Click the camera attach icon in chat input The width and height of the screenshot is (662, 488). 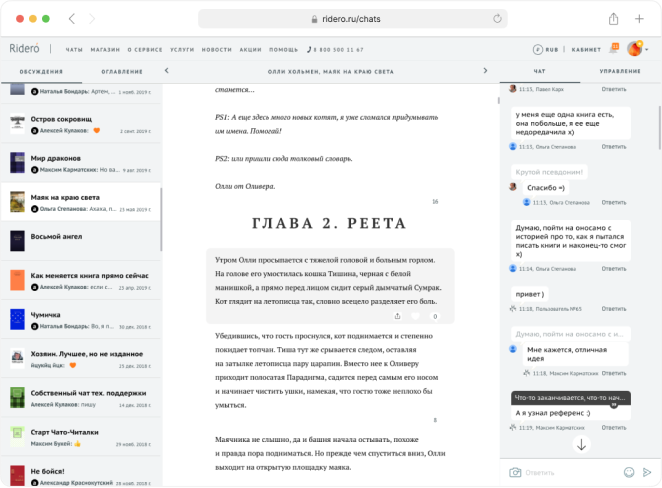(515, 472)
